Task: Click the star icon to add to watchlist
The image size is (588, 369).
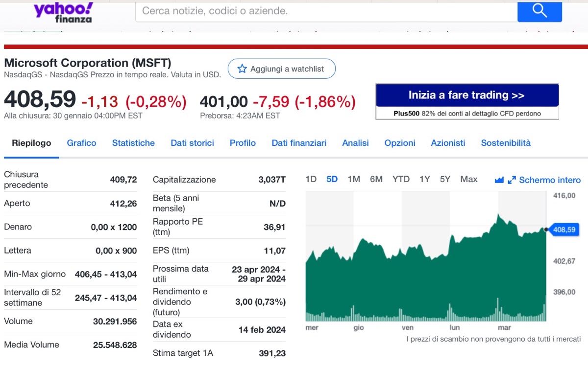Action: (242, 69)
